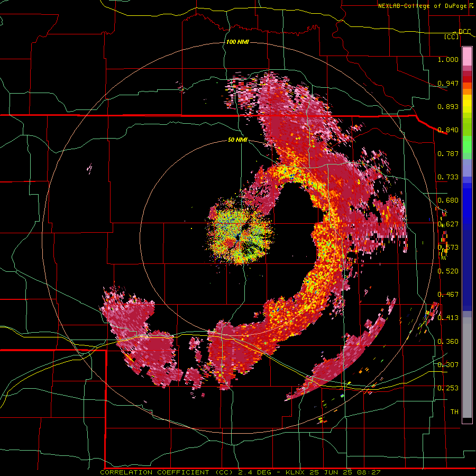Select the 0.840 scale value
This screenshot has width=476, height=476.
(x=448, y=130)
